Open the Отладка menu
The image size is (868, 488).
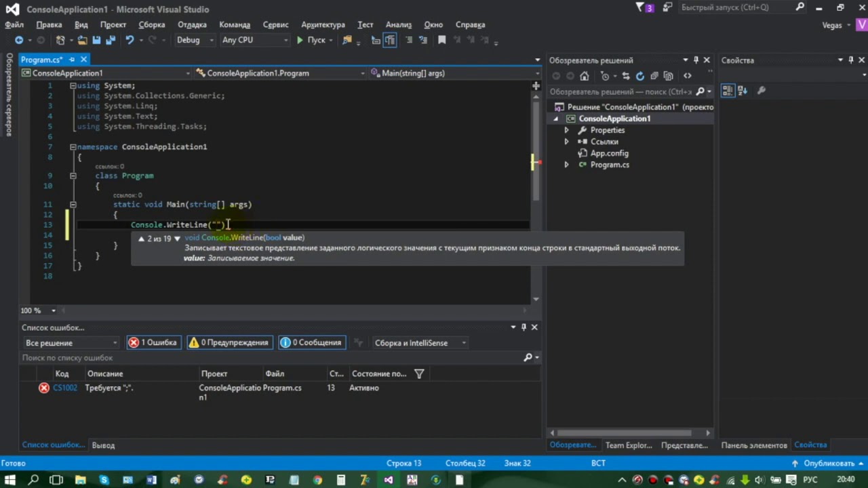(192, 24)
